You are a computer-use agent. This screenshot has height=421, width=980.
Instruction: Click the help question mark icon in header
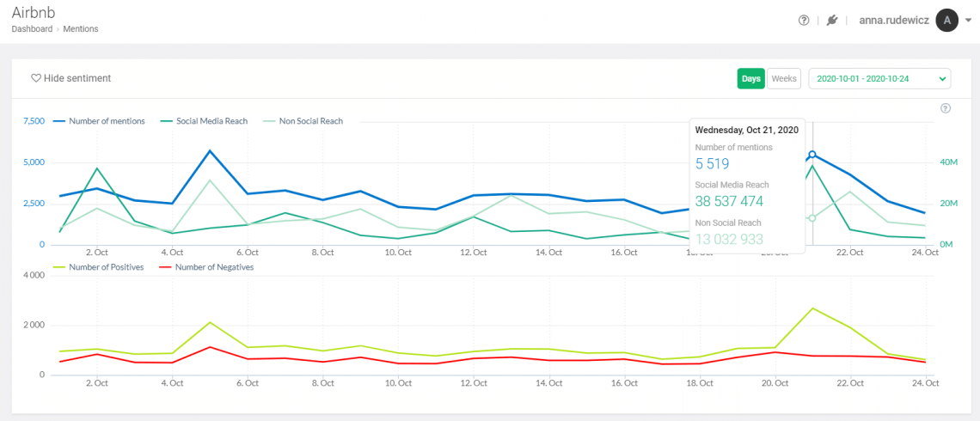(804, 21)
